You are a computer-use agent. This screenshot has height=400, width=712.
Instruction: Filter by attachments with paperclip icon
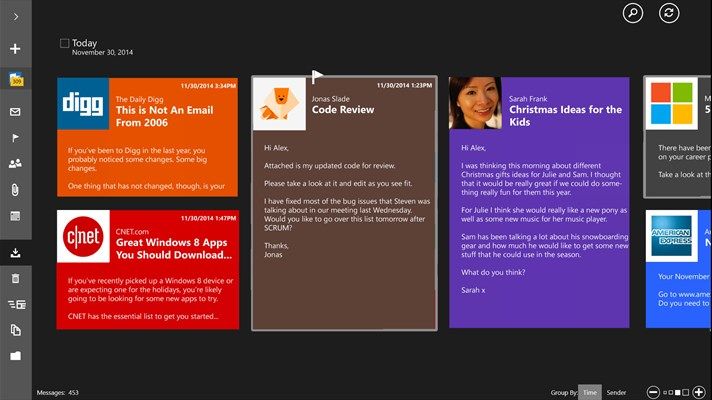pyautogui.click(x=15, y=190)
